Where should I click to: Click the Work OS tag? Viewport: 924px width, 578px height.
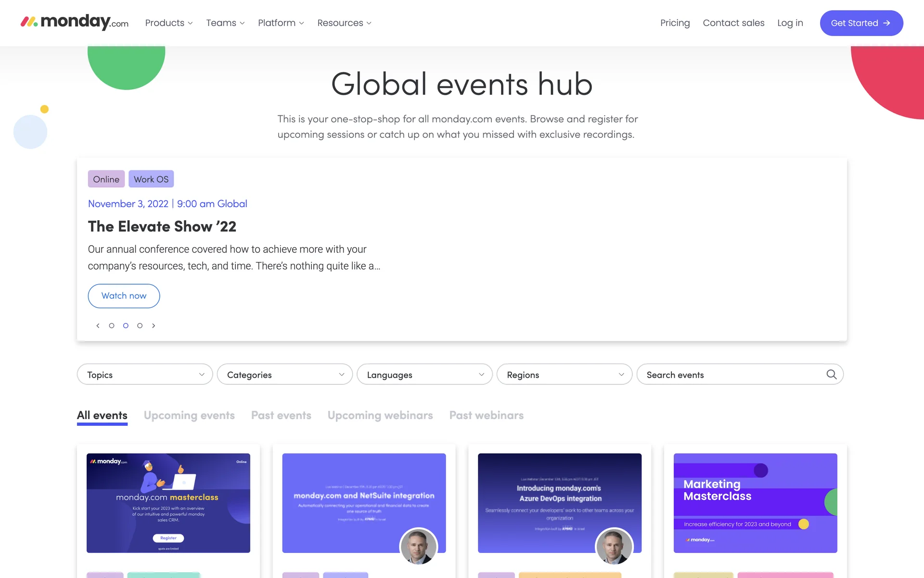click(x=151, y=179)
